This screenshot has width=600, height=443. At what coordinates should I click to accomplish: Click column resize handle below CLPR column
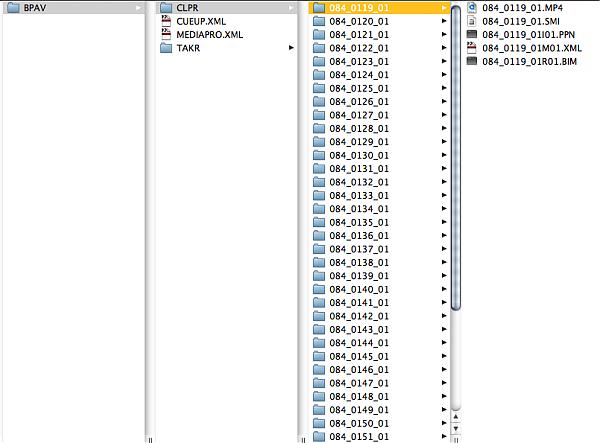click(x=303, y=440)
